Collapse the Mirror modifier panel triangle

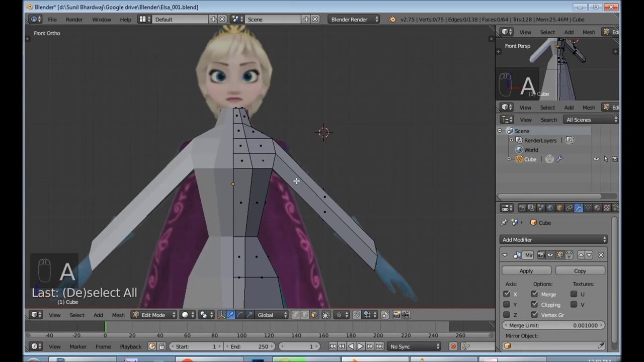(x=505, y=255)
